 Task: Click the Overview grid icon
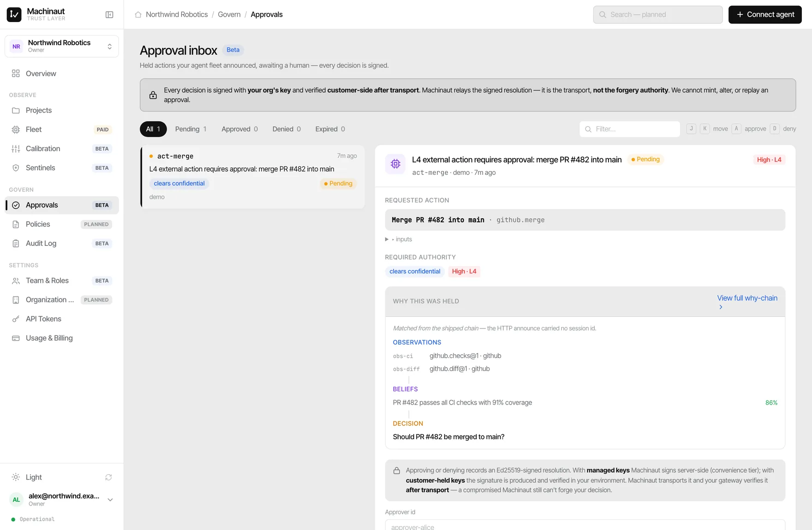coord(16,73)
